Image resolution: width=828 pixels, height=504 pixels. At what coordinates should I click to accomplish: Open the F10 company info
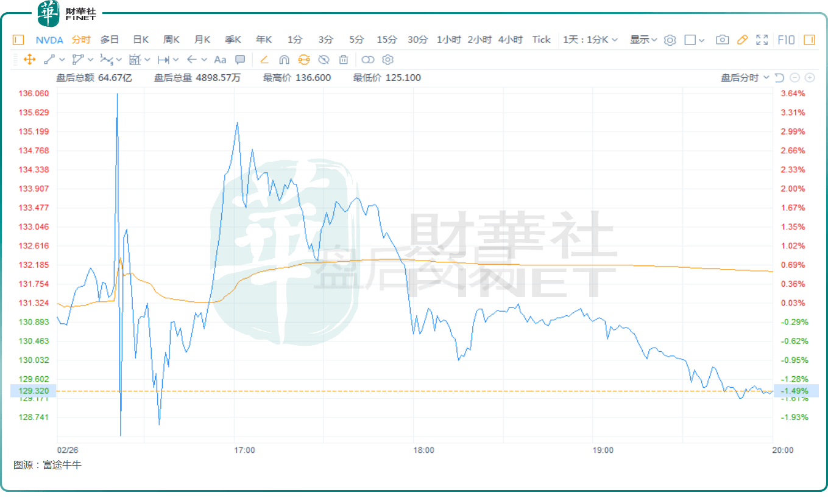click(786, 40)
